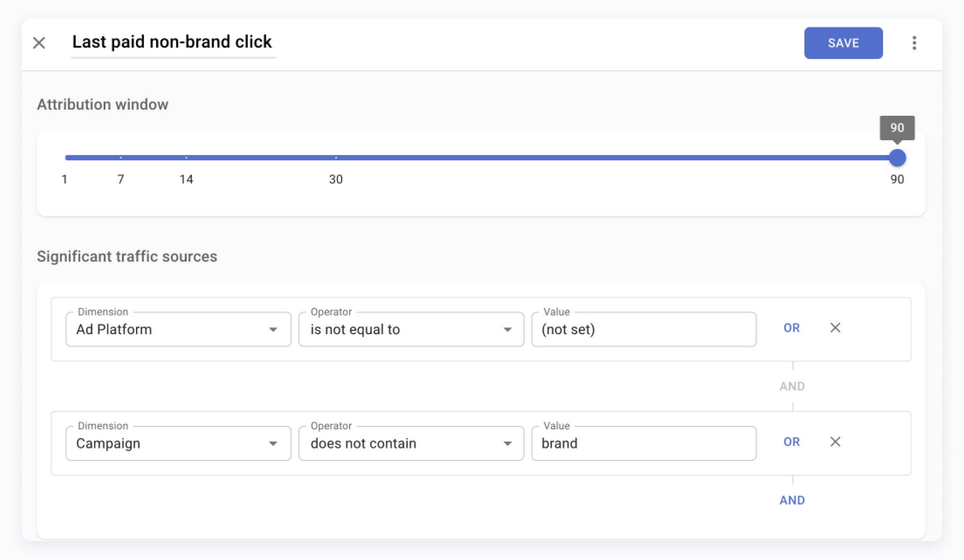
Task: Click the attribution window slider handle at 90
Action: pos(897,158)
